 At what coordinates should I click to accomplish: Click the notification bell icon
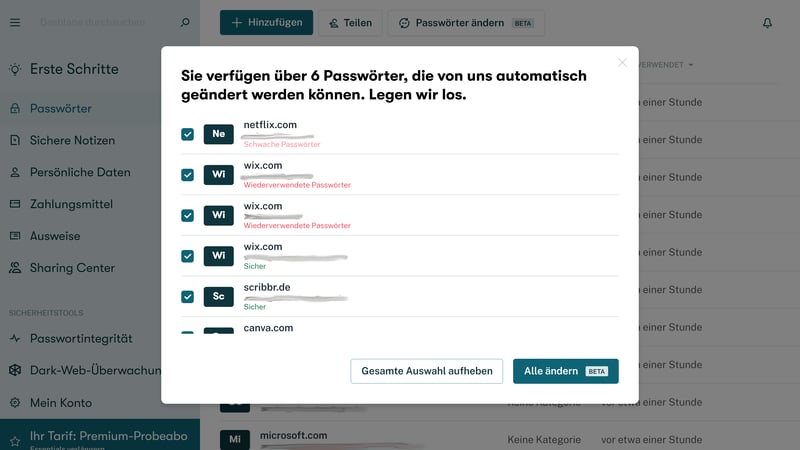[x=767, y=22]
